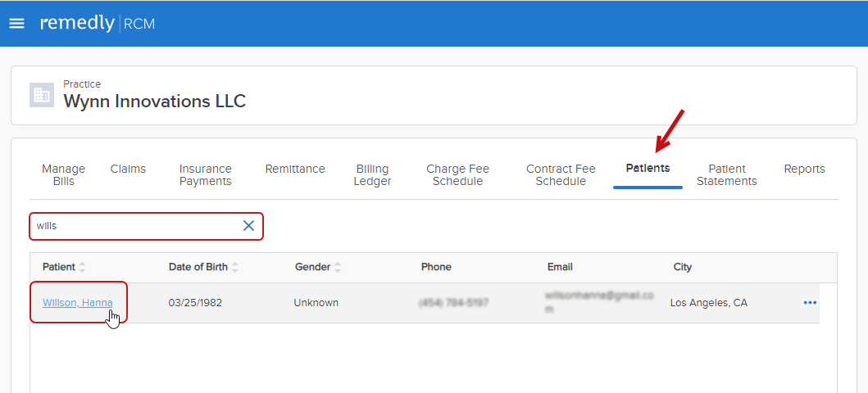
Task: Click the remedly RCM logo
Action: point(97,23)
